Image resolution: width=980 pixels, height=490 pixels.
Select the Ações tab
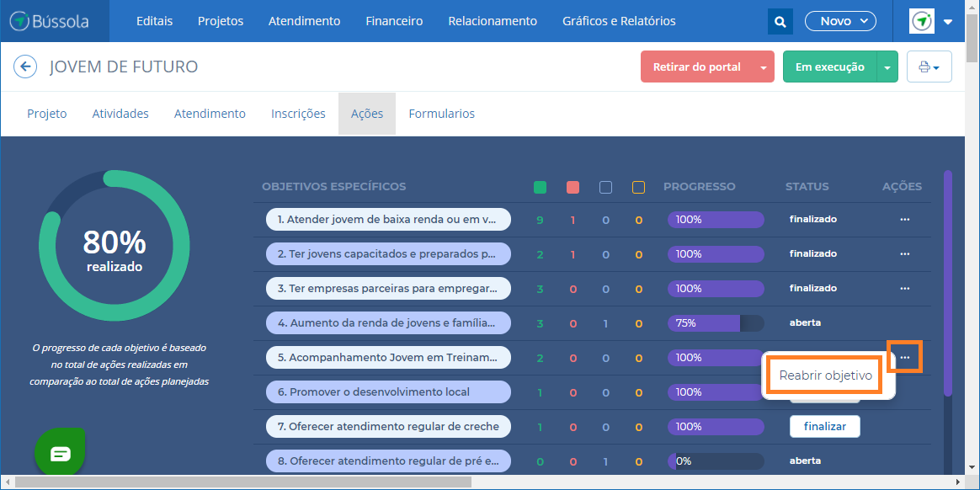(367, 114)
